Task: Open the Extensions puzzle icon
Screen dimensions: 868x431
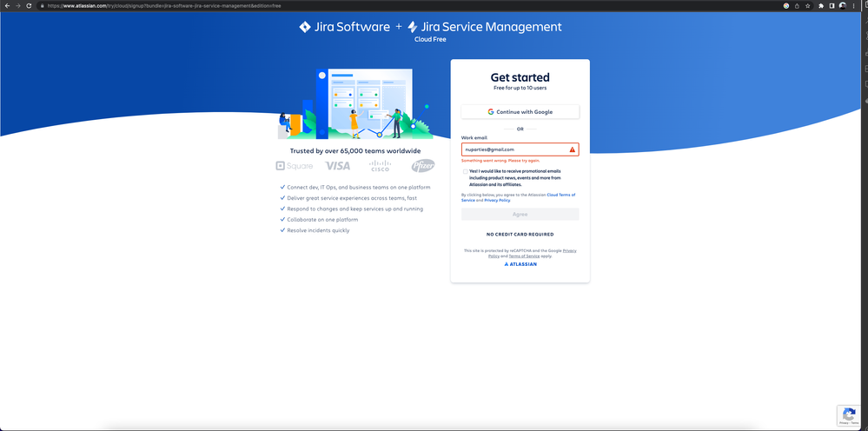Action: pyautogui.click(x=821, y=5)
